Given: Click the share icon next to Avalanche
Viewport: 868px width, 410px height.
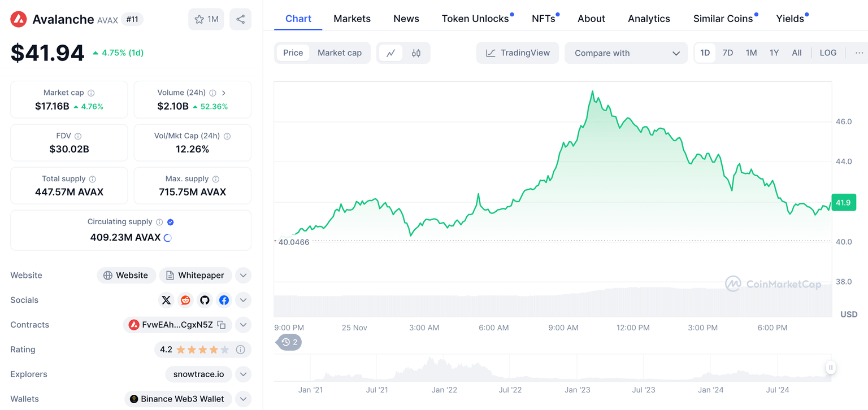Looking at the screenshot, I should click(240, 19).
